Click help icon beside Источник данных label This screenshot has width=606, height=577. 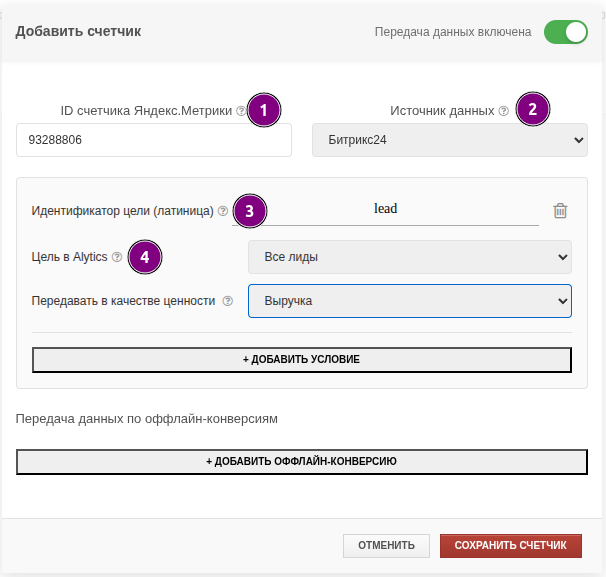coord(503,111)
